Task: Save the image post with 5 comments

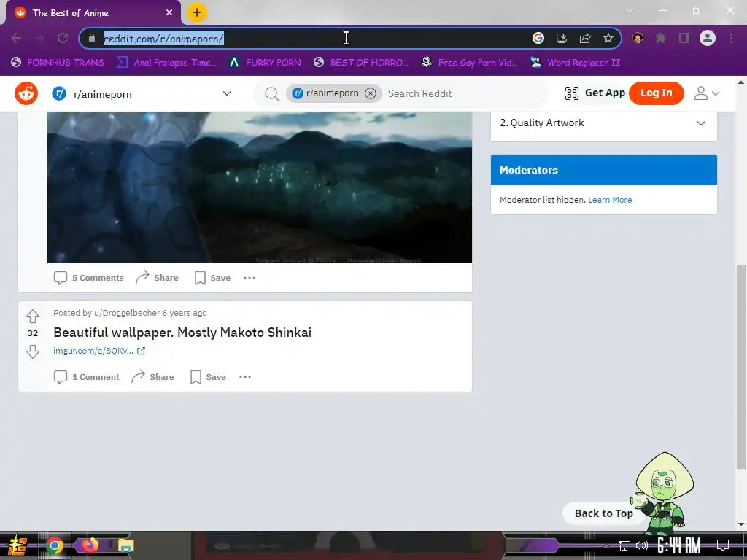Action: (212, 278)
